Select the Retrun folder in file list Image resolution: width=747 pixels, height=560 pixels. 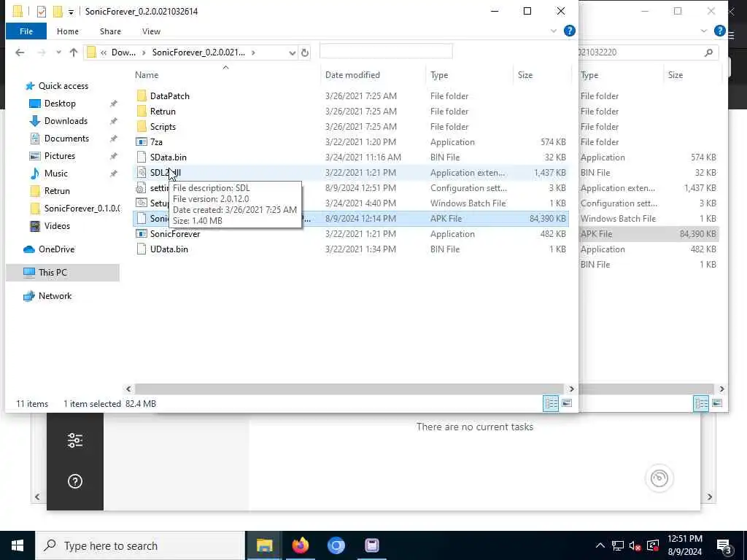click(x=163, y=112)
